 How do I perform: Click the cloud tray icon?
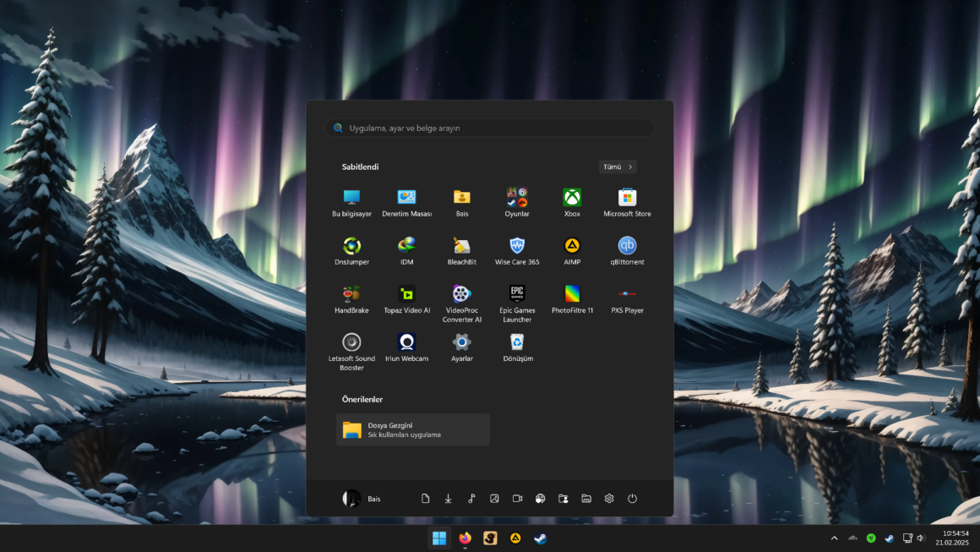tap(853, 538)
